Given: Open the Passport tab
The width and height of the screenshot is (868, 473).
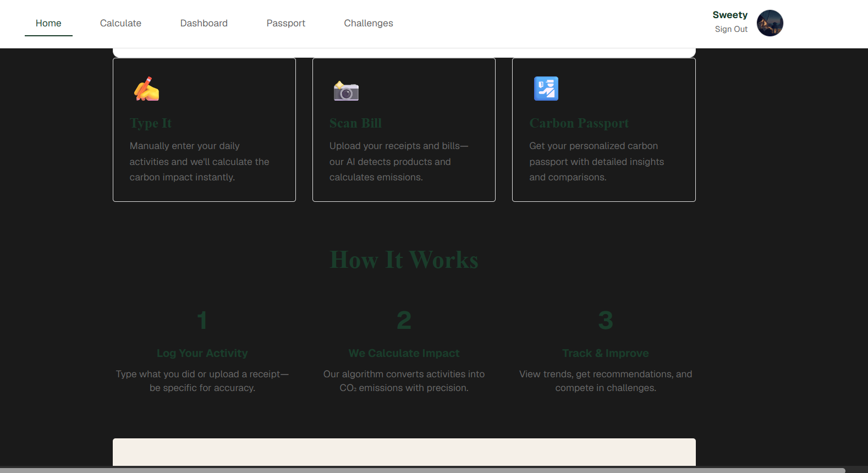Looking at the screenshot, I should coord(286,23).
